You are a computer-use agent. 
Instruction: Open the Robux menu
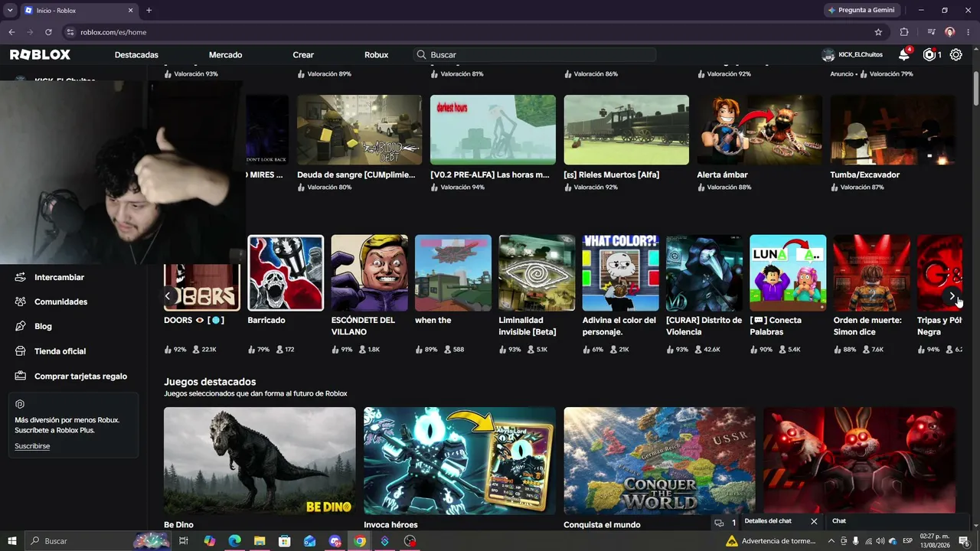[376, 55]
